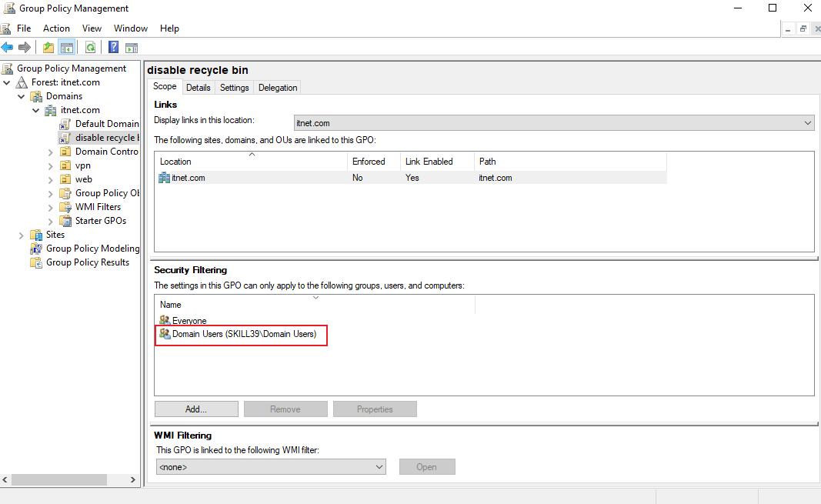This screenshot has width=821, height=504.
Task: Click the Show/Hide Action Pane icon
Action: 132,48
